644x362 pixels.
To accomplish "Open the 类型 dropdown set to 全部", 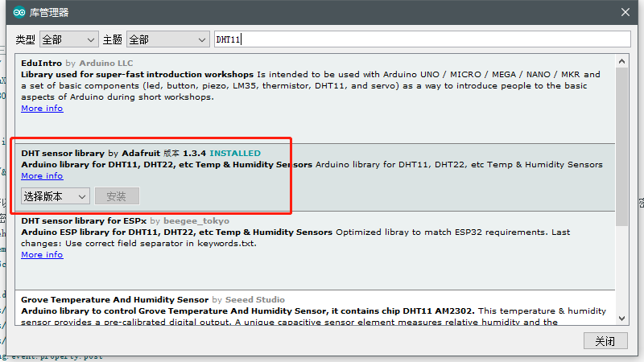I will pos(69,39).
